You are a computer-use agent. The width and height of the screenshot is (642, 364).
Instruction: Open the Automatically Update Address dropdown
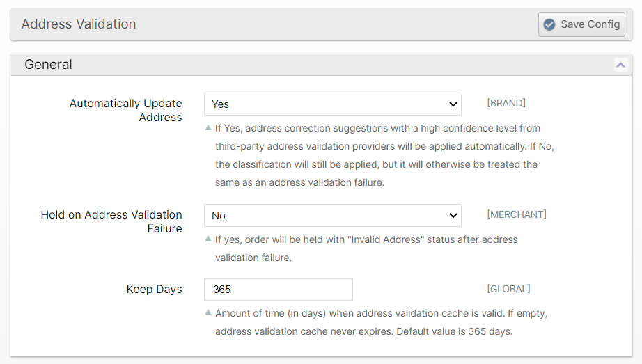(332, 104)
